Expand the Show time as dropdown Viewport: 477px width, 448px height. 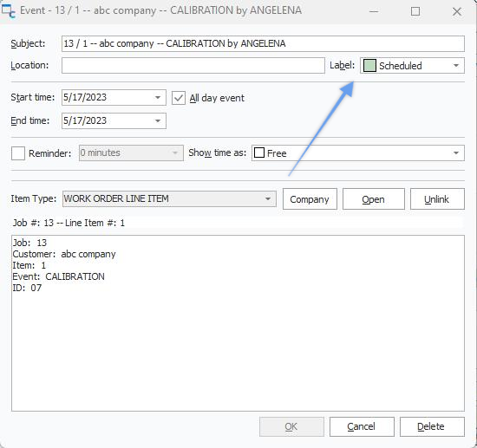pos(455,153)
